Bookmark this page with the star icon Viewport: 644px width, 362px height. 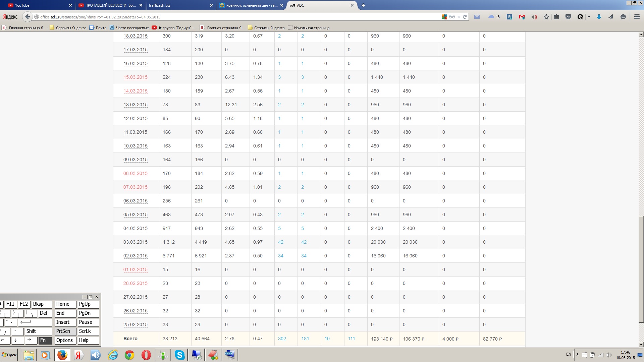click(x=546, y=17)
